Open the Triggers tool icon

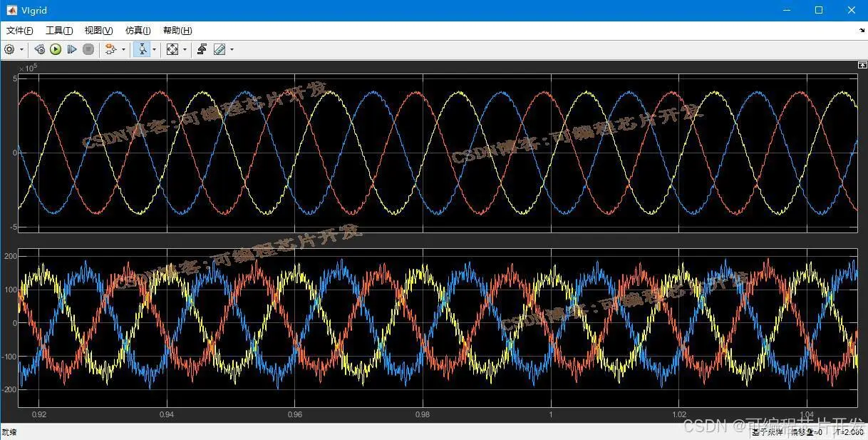[202, 49]
